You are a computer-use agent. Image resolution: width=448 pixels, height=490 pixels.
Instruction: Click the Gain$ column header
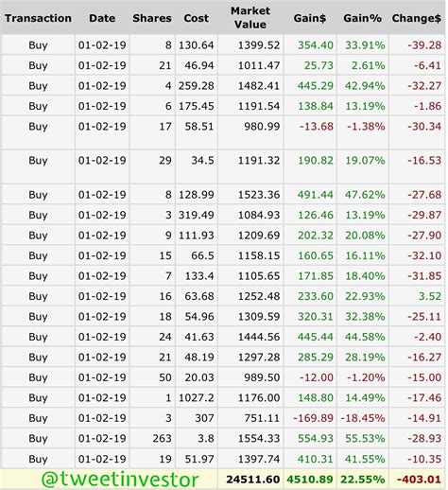(310, 18)
